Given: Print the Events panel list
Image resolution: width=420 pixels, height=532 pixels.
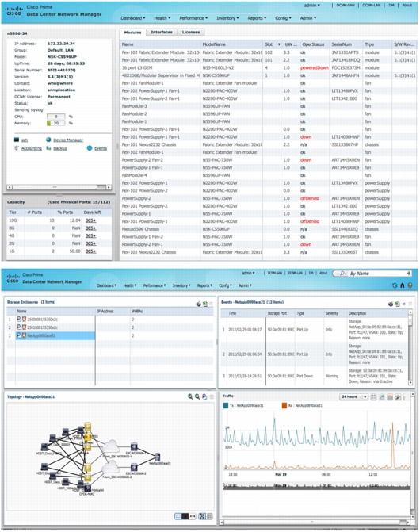Looking at the screenshot, I should [x=391, y=304].
